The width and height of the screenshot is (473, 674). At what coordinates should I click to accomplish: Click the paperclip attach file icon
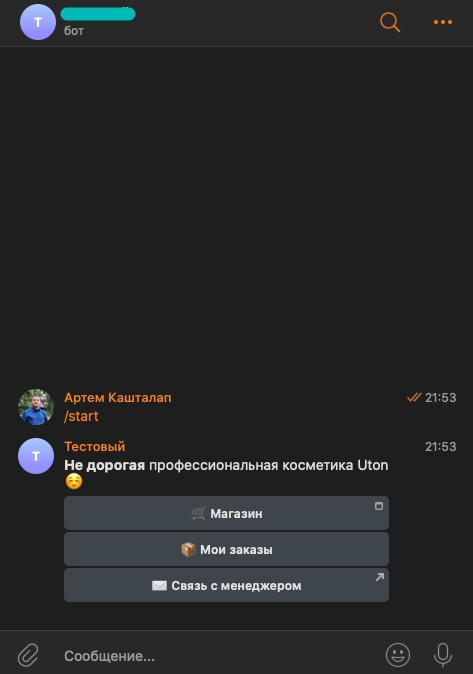coord(28,655)
